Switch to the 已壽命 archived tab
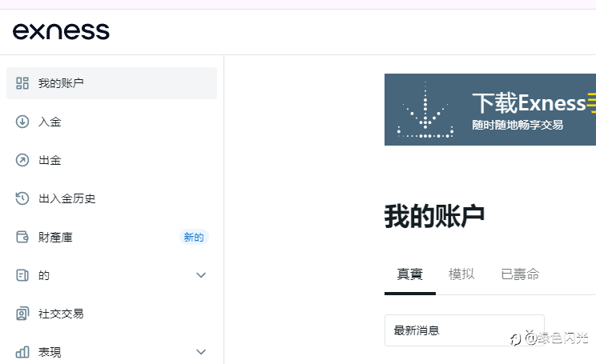Image resolution: width=596 pixels, height=364 pixels. coord(520,274)
